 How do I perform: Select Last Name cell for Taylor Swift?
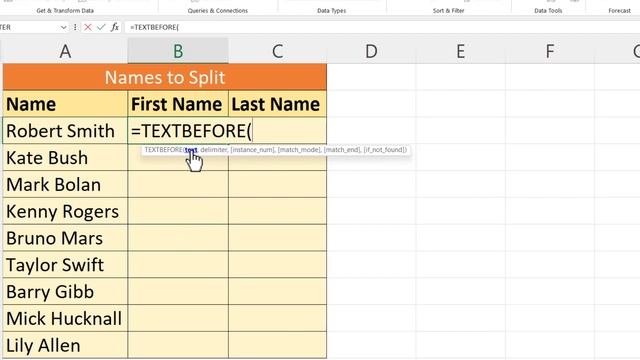coord(278,265)
